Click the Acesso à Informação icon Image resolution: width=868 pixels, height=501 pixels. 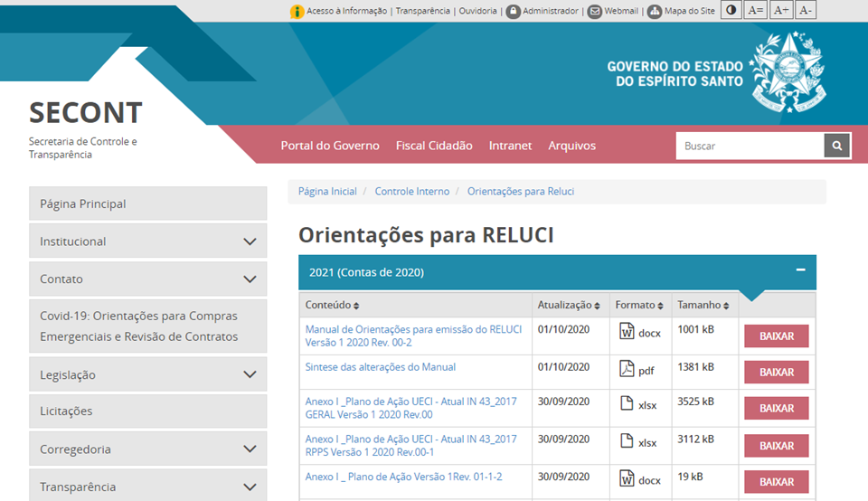click(x=297, y=12)
